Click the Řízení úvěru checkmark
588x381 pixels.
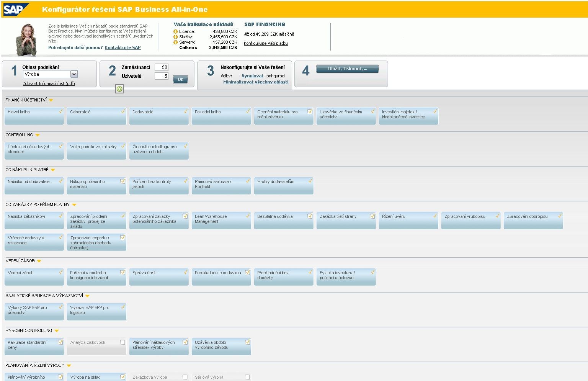(435, 216)
